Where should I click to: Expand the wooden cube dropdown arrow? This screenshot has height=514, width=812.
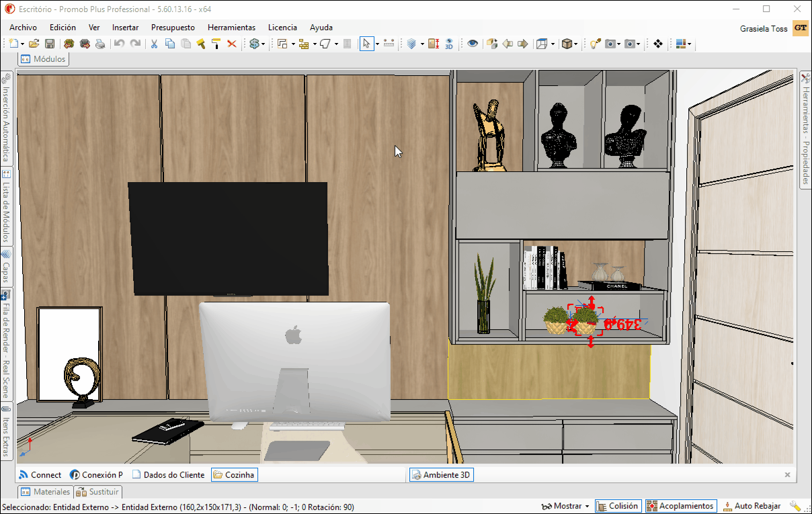tap(576, 44)
